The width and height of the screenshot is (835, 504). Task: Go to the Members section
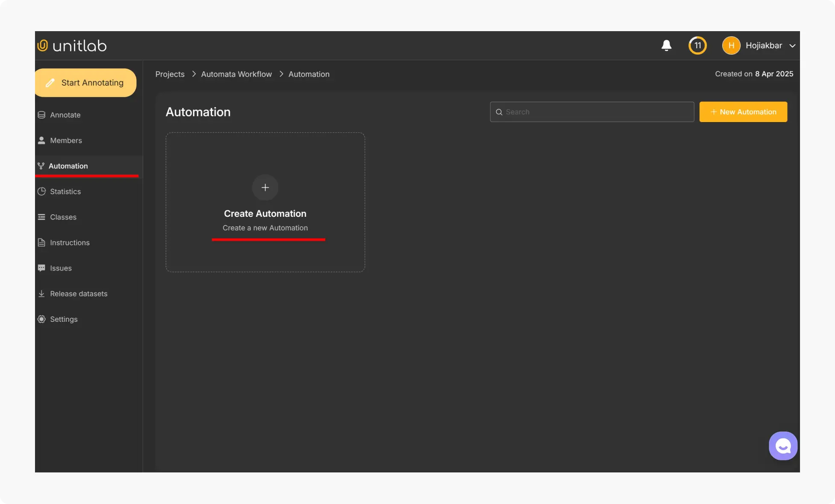pyautogui.click(x=66, y=140)
